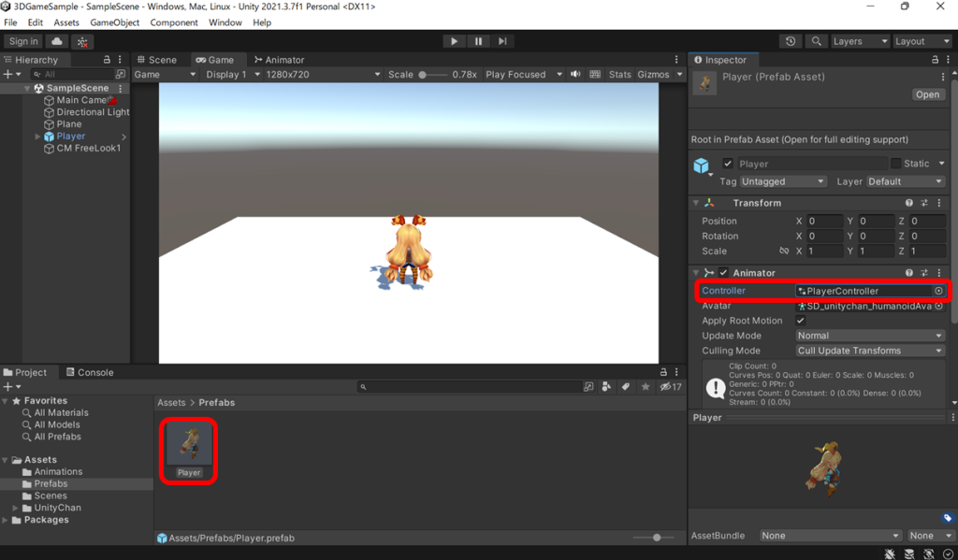
Task: Open Controller object picker circle
Action: pos(938,291)
